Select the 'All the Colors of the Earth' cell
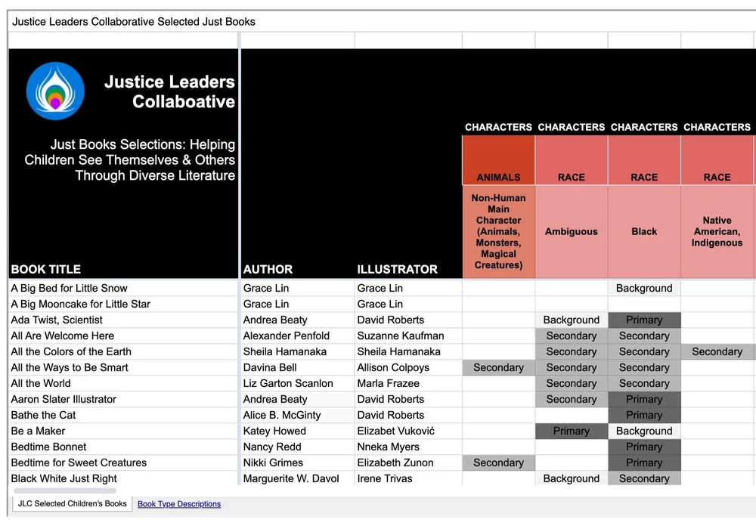The height and width of the screenshot is (532, 756). pos(123,352)
